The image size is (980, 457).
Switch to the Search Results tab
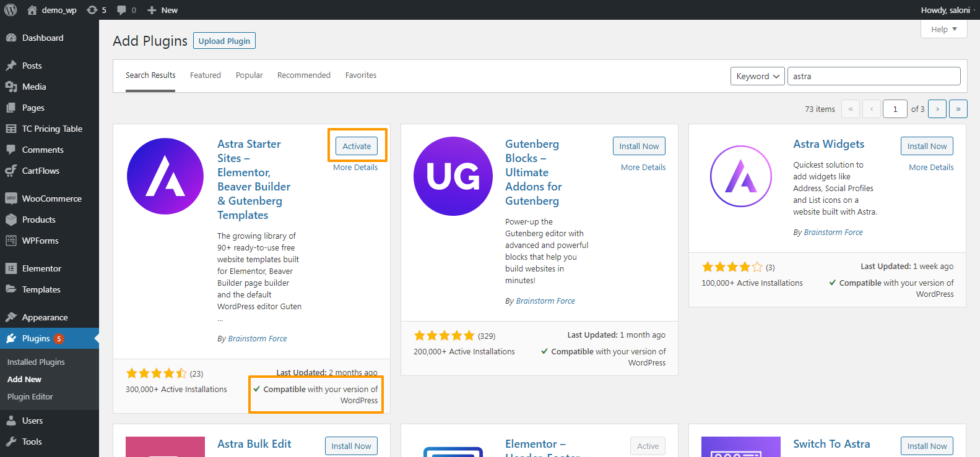[x=150, y=75]
